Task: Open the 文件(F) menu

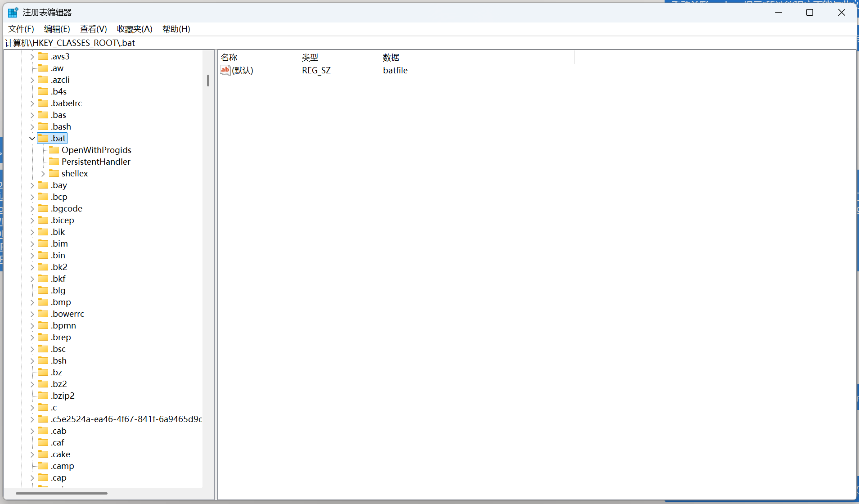Action: pyautogui.click(x=21, y=29)
